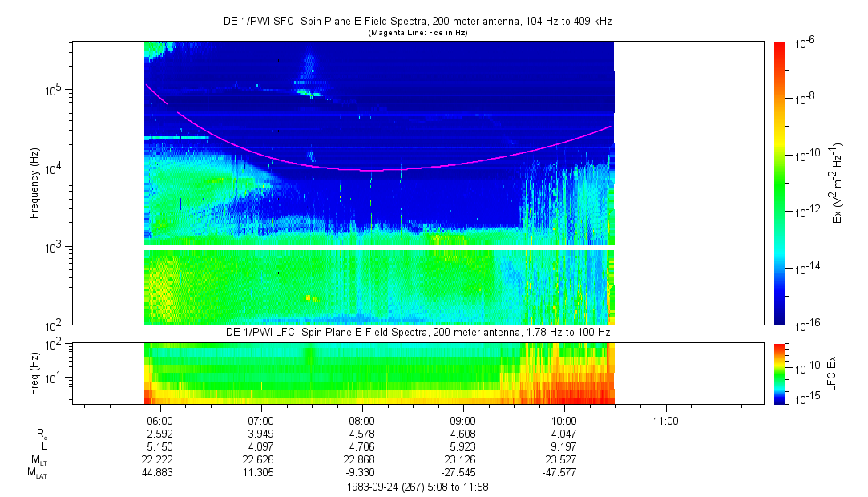Click the 10^-15 LFC colorbar tick label
868x497 pixels.
pyautogui.click(x=809, y=398)
